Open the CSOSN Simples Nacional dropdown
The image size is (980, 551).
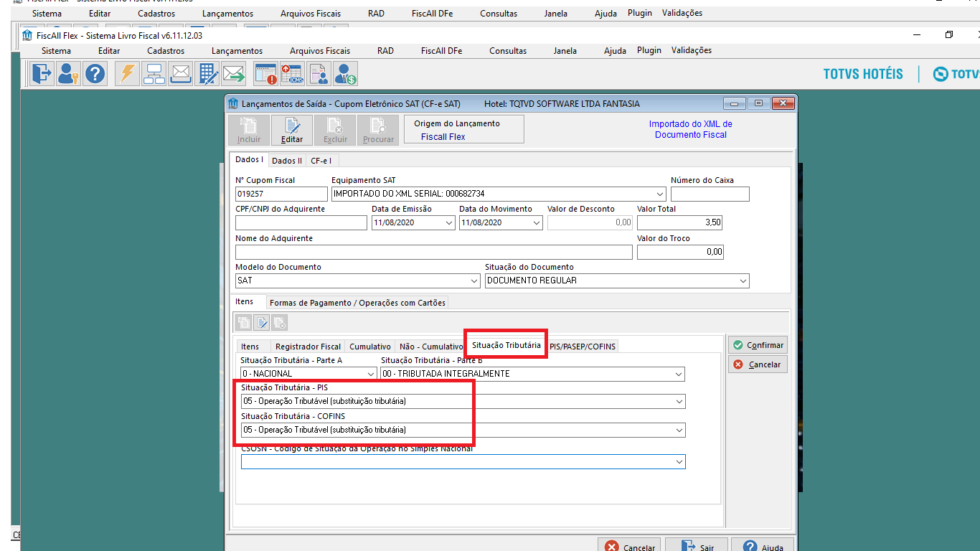pyautogui.click(x=679, y=462)
